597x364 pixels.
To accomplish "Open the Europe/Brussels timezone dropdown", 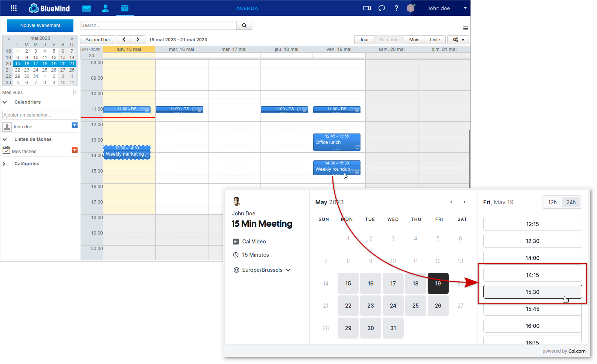I will (x=262, y=270).
